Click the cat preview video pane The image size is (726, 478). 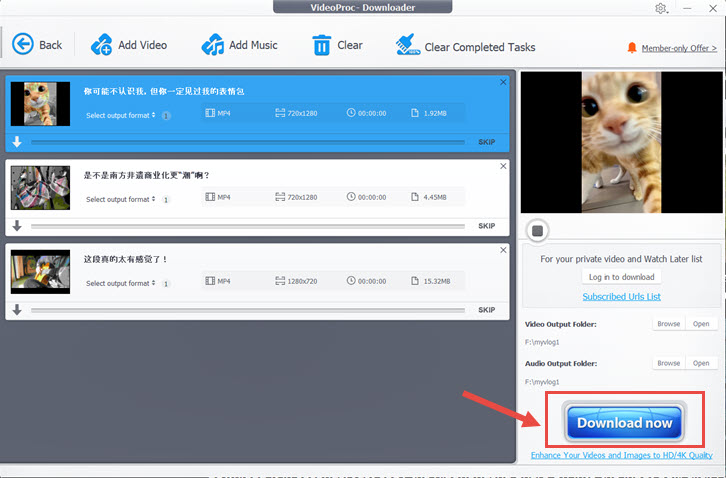point(621,142)
